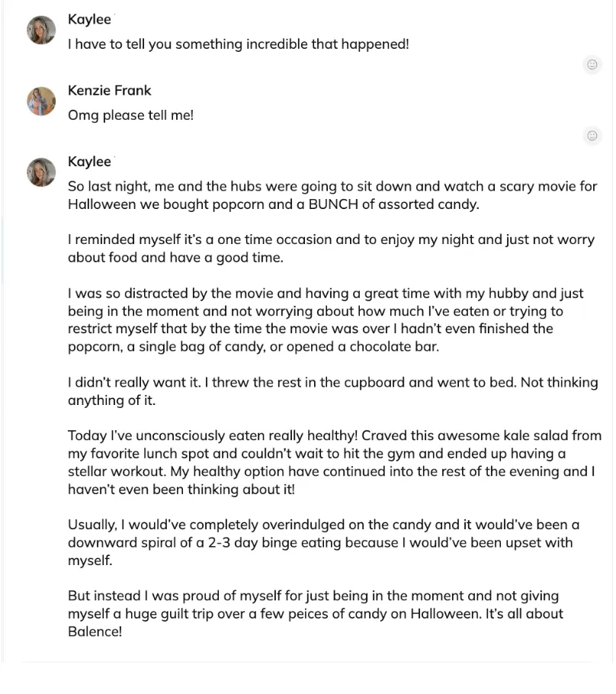Screen dimensions: 616x694
Task: Open the Kenzie Frank sender name
Action: point(109,90)
